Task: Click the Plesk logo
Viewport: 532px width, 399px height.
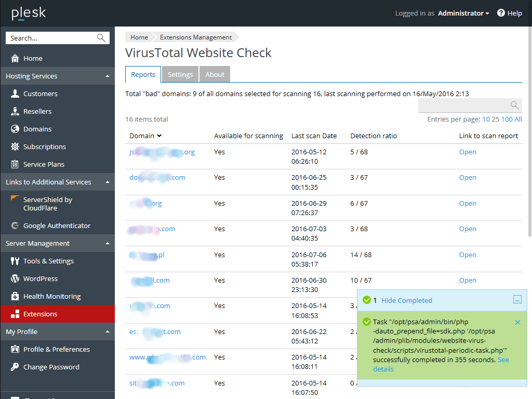Action: click(x=29, y=13)
